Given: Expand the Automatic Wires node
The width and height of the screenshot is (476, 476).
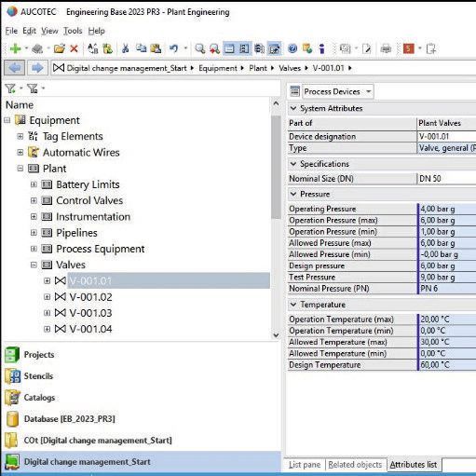Looking at the screenshot, I should click(x=20, y=153).
